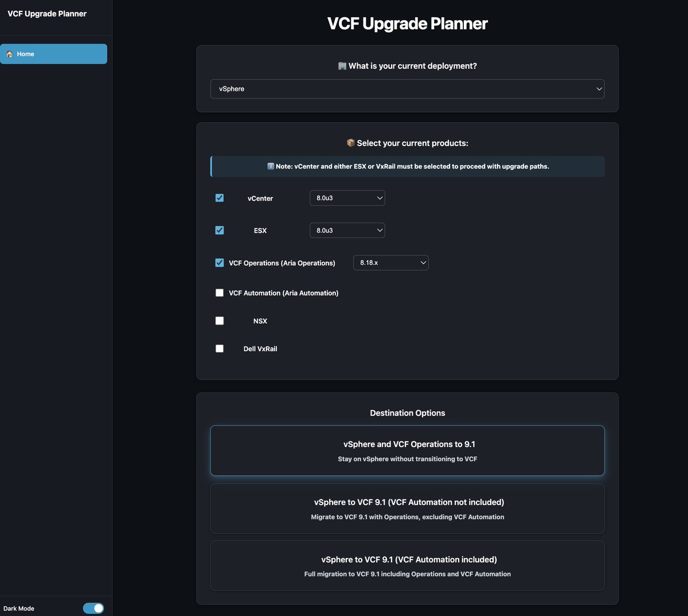Click the NSX label text
Image resolution: width=688 pixels, height=616 pixels.
pyautogui.click(x=260, y=321)
